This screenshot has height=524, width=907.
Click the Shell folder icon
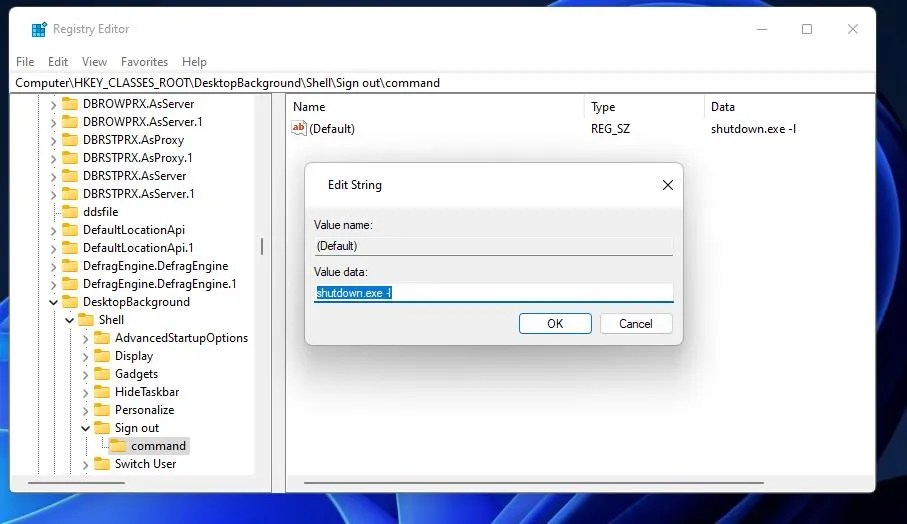[x=86, y=319]
